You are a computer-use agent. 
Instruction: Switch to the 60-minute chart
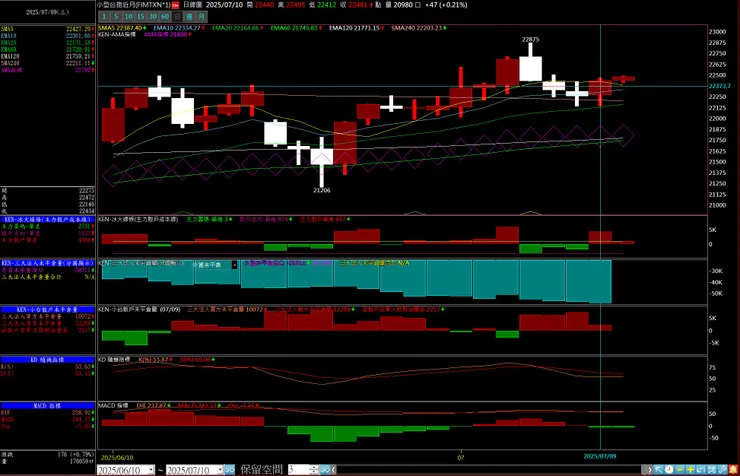click(x=165, y=17)
